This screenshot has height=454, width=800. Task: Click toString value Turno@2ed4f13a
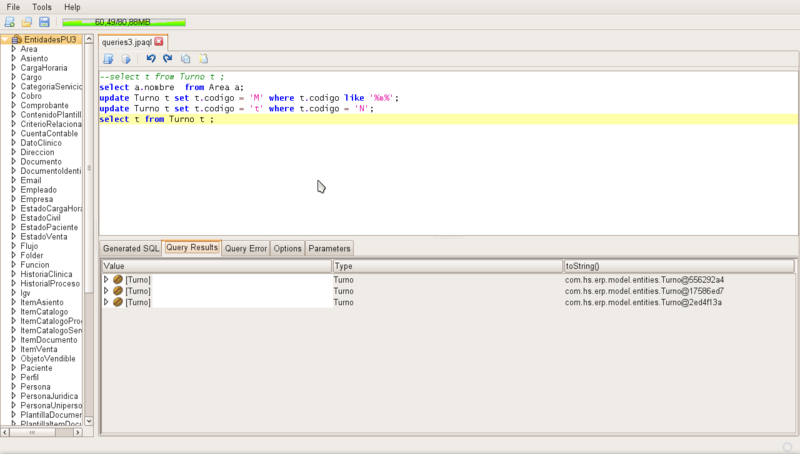coord(643,302)
